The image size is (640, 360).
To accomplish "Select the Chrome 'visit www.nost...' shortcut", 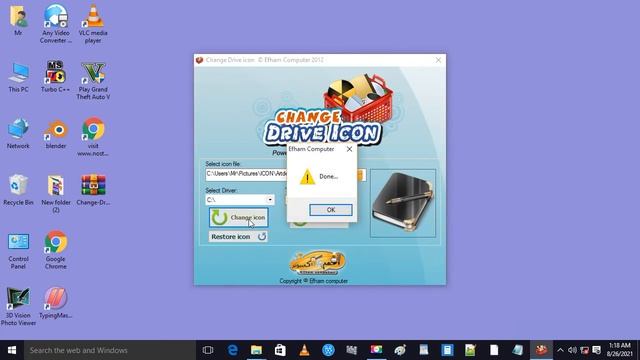I will coord(93,137).
